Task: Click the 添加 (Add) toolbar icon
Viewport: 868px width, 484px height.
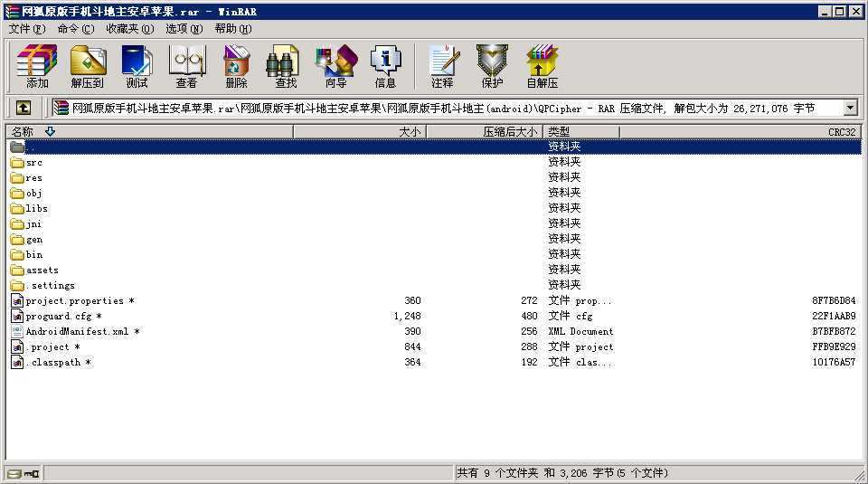Action: [37, 66]
